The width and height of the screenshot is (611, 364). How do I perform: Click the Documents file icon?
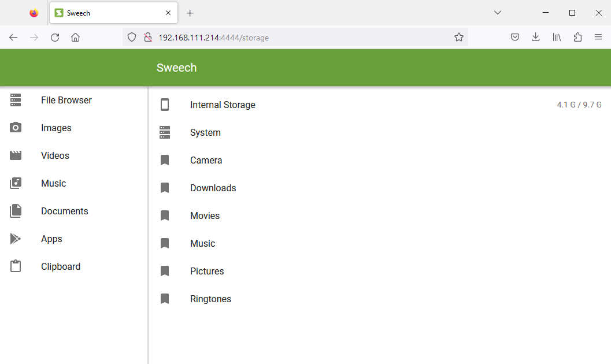pos(16,211)
